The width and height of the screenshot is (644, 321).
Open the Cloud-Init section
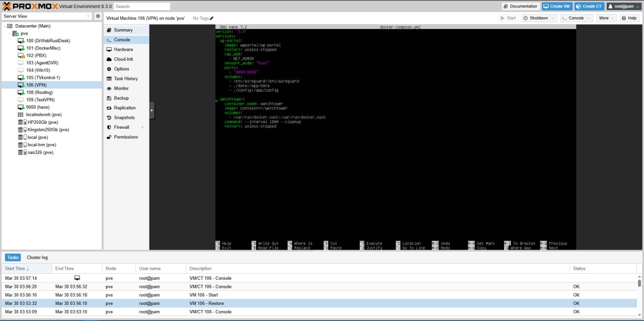tap(126, 59)
